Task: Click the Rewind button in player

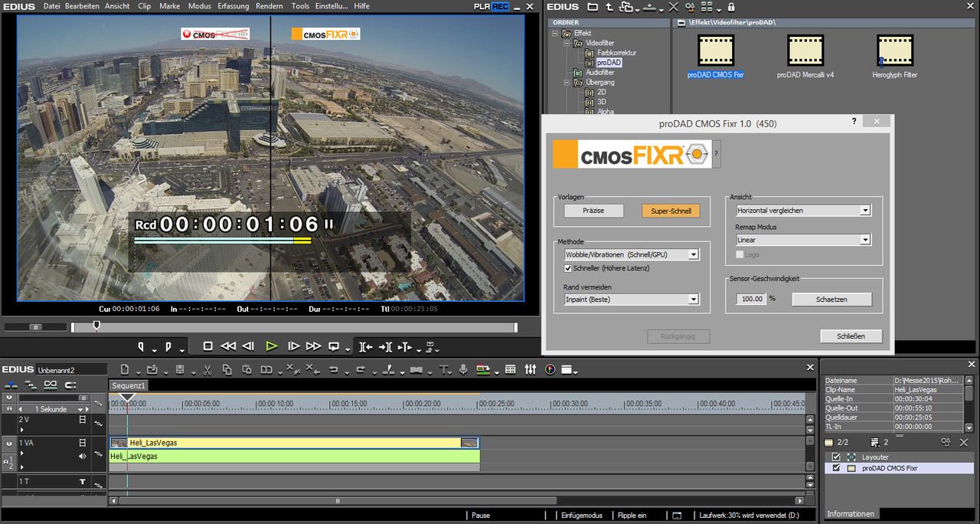Action: click(228, 346)
